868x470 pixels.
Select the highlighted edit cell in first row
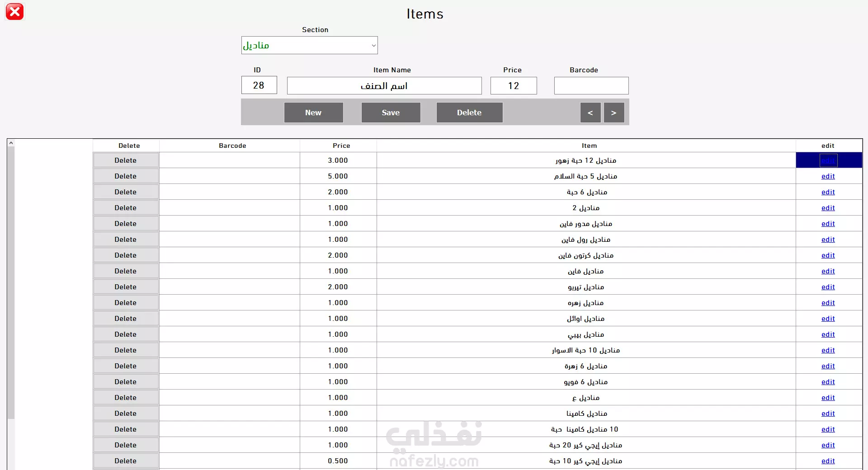(x=828, y=160)
